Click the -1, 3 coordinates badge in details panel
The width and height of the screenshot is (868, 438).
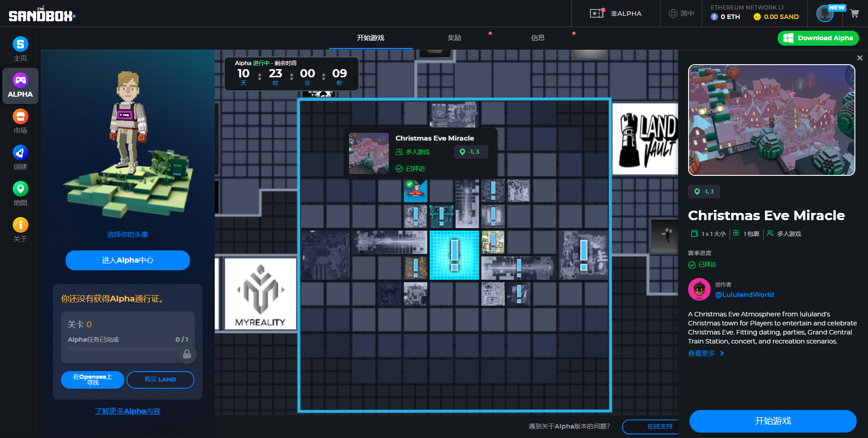click(x=704, y=192)
